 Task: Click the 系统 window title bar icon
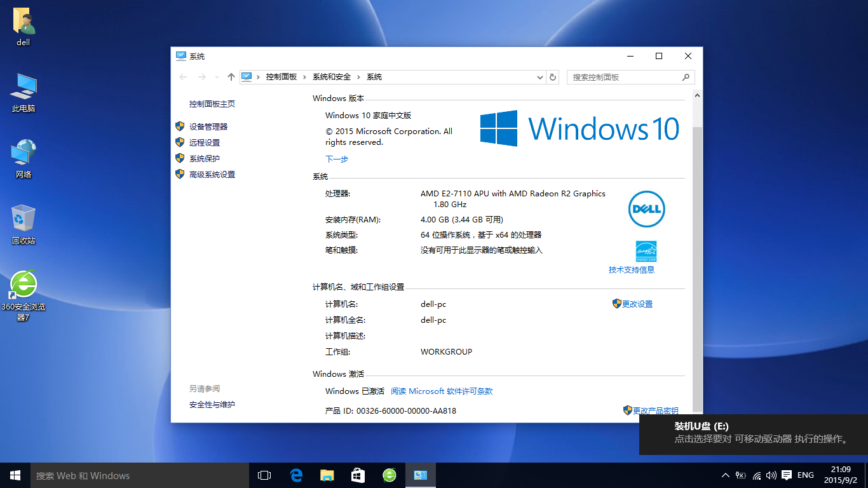(181, 56)
